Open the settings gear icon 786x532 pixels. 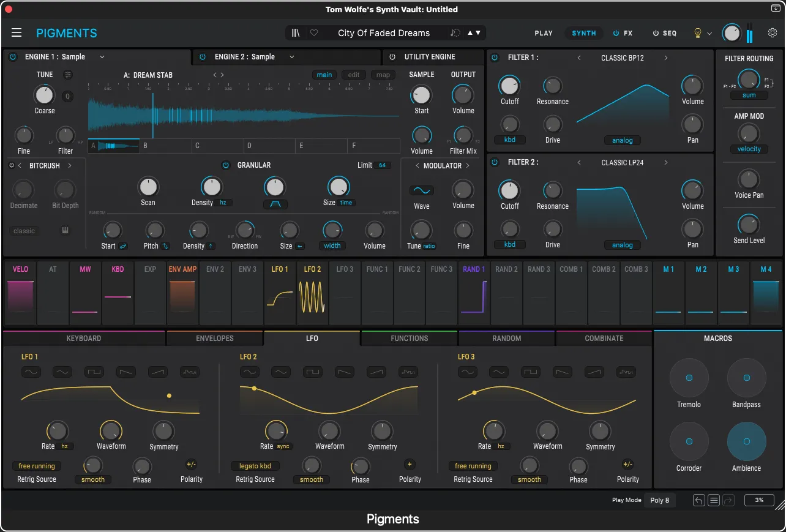(773, 33)
